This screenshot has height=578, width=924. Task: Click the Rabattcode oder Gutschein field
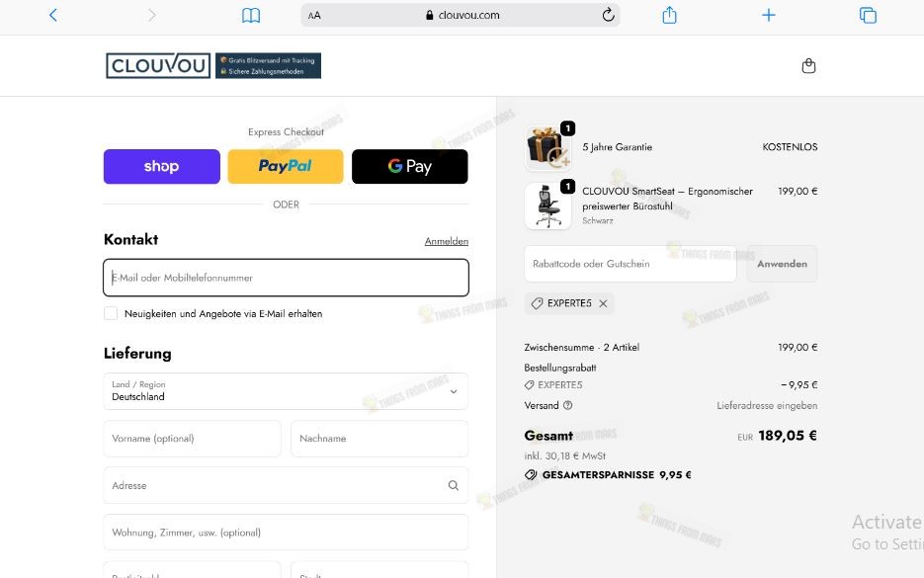click(x=630, y=264)
